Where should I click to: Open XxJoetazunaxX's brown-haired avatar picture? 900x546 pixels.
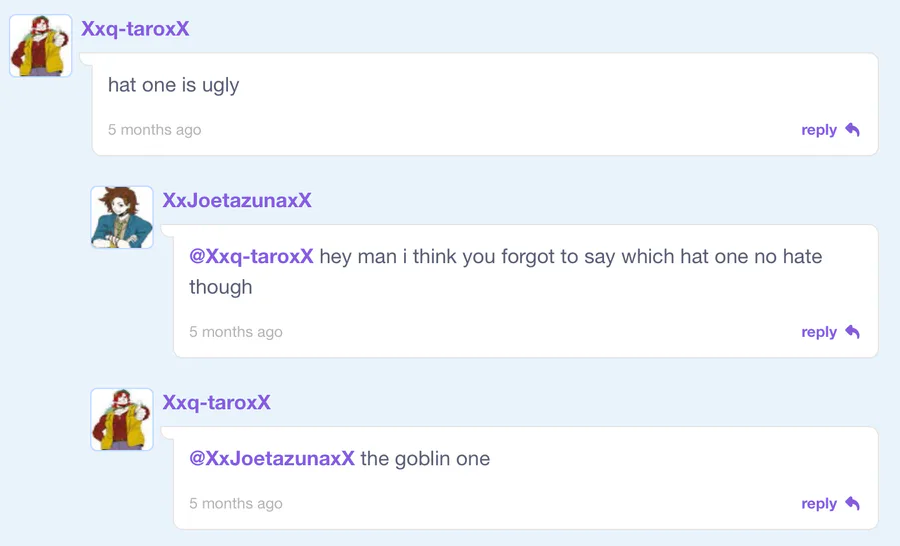coord(122,217)
